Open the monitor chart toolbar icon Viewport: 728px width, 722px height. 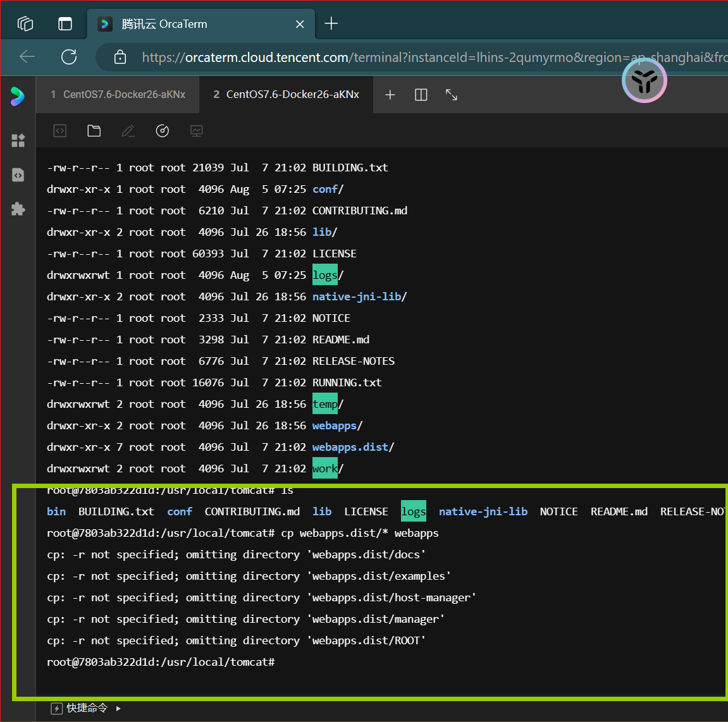[197, 131]
